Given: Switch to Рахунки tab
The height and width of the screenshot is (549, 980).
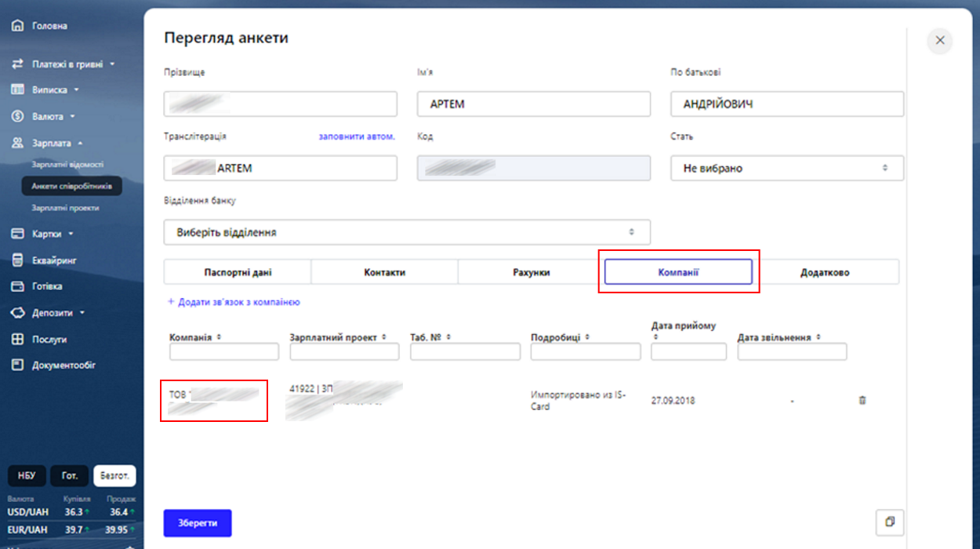Looking at the screenshot, I should (x=531, y=272).
